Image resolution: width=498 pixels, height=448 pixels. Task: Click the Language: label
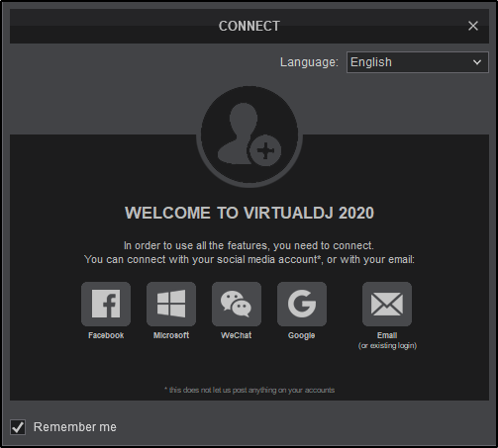[309, 62]
